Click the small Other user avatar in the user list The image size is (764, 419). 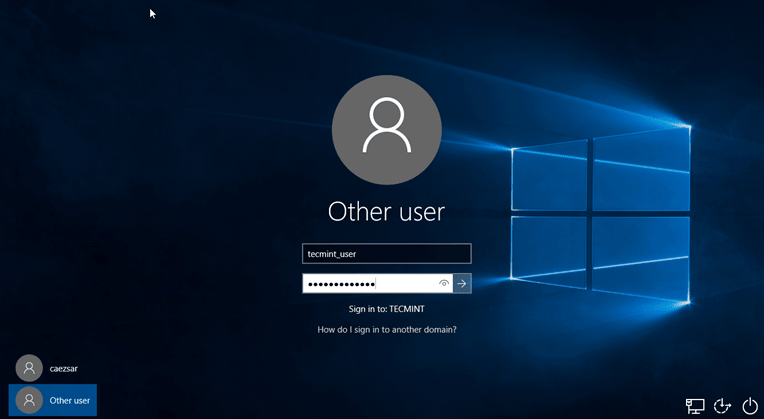click(30, 400)
